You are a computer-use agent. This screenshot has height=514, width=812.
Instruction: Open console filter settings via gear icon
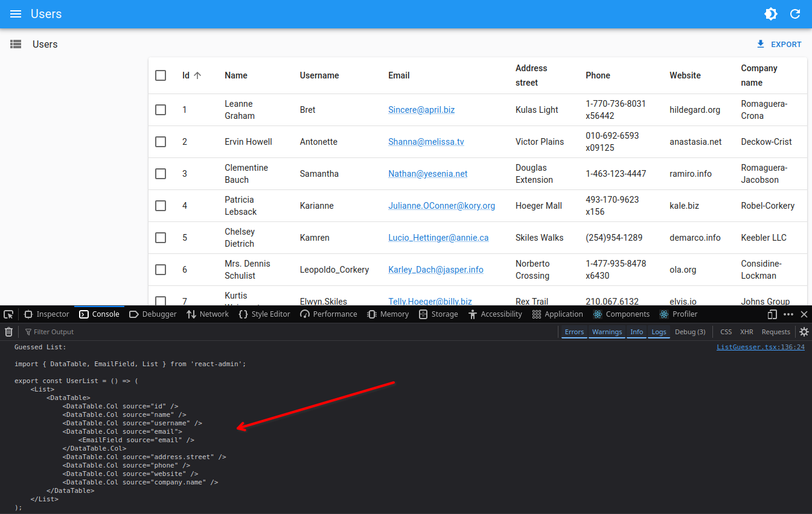(804, 331)
